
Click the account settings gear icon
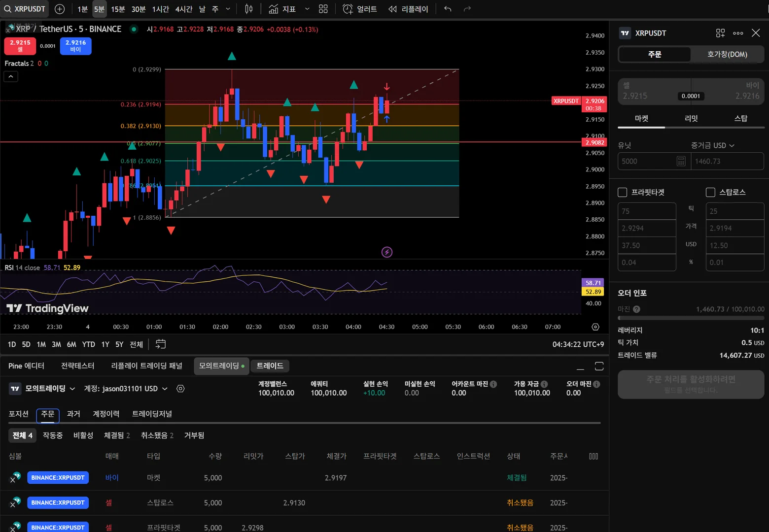click(180, 389)
